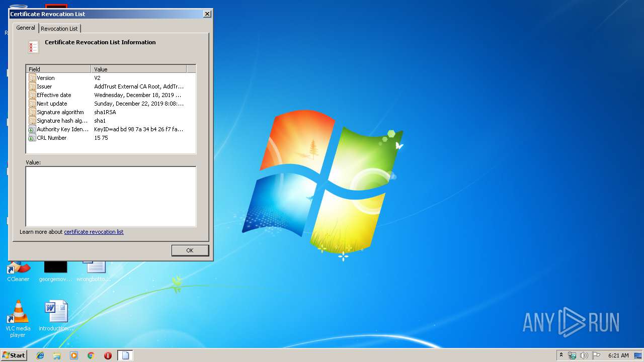Select the Issuer field row

coord(111,86)
